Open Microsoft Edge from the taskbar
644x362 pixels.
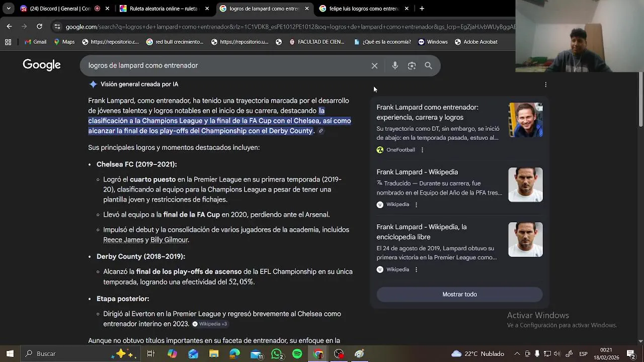(x=235, y=354)
